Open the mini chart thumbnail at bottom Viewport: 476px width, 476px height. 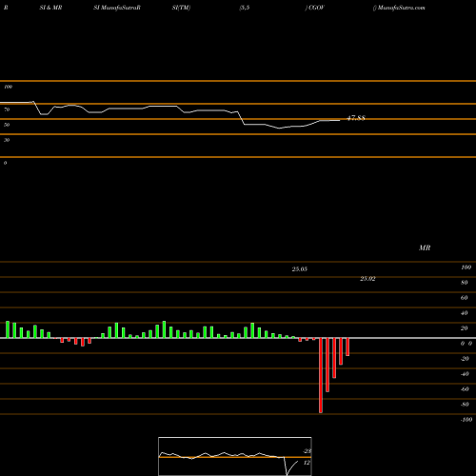(235, 456)
